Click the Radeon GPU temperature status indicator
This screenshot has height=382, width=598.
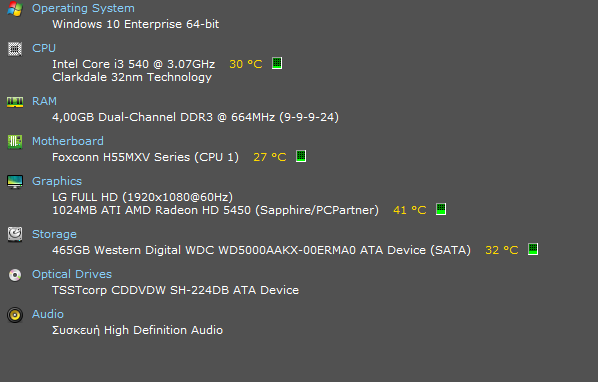click(441, 209)
